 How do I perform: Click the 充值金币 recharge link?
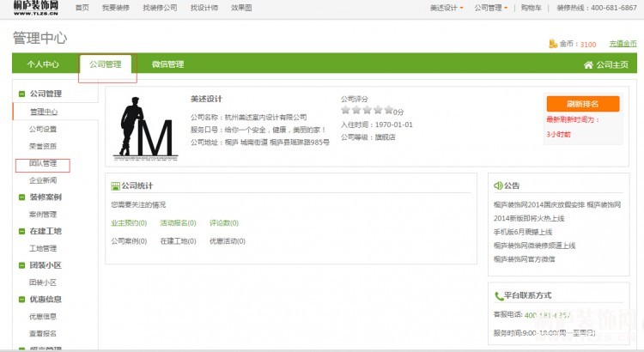coord(624,44)
